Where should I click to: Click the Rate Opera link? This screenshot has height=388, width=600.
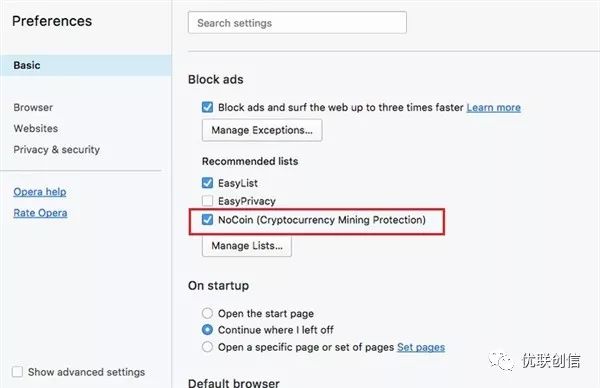click(40, 213)
